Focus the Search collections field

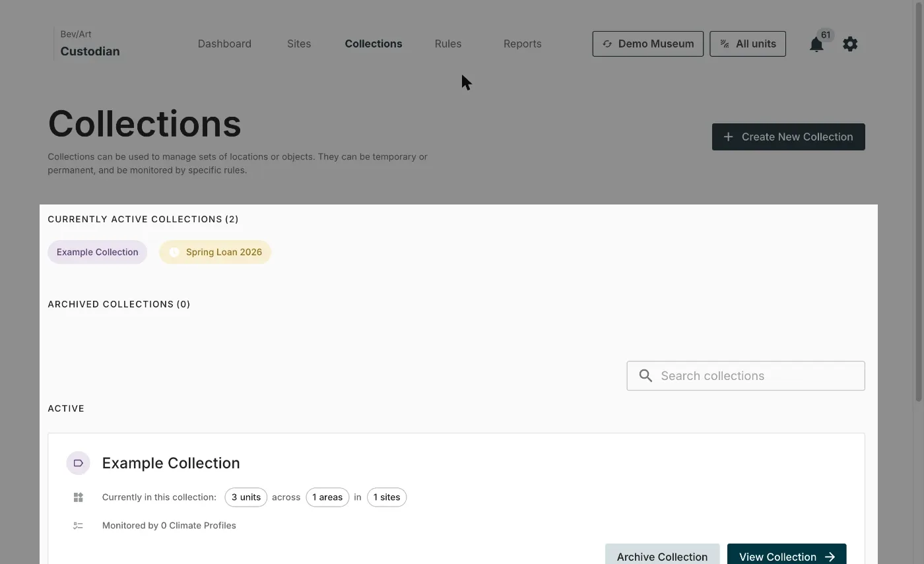tap(746, 376)
